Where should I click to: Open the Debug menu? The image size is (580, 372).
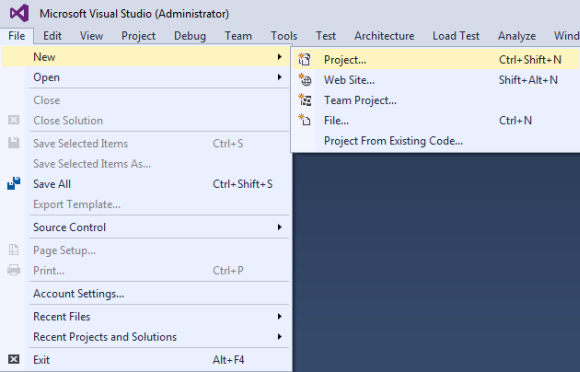coord(190,36)
